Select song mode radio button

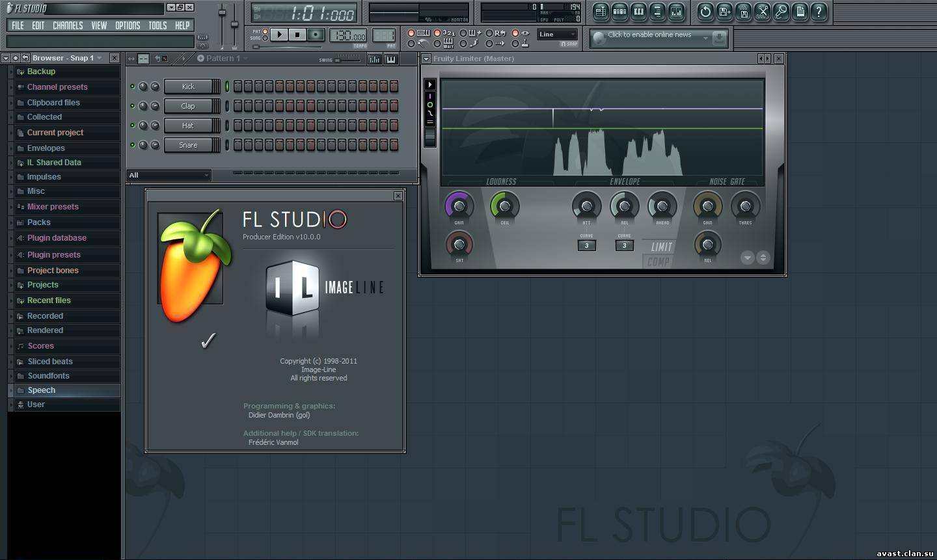tap(264, 38)
